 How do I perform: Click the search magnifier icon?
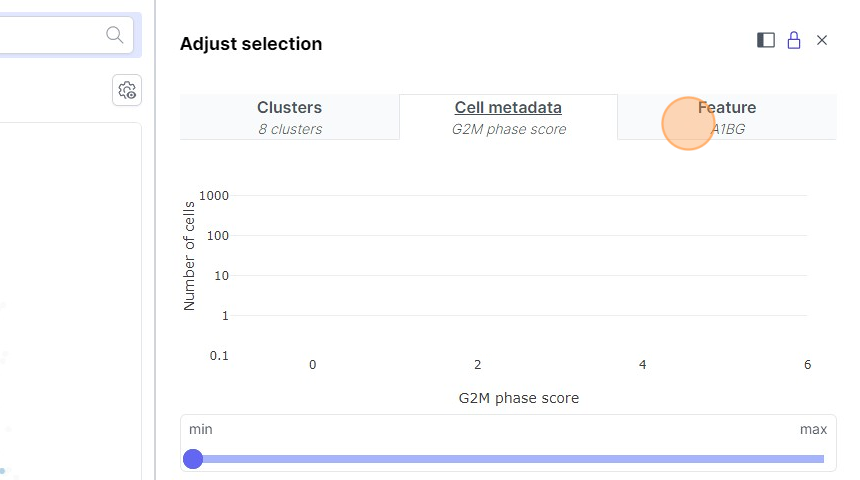pos(116,35)
